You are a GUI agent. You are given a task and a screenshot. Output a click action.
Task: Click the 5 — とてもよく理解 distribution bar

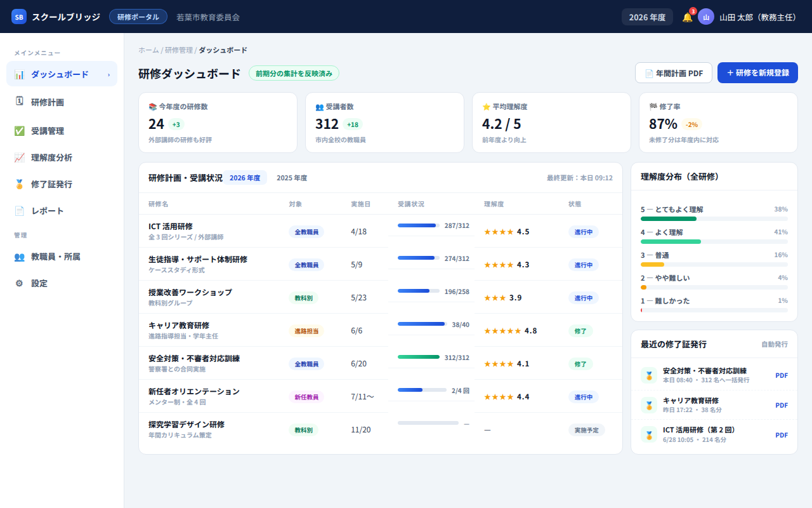714,219
